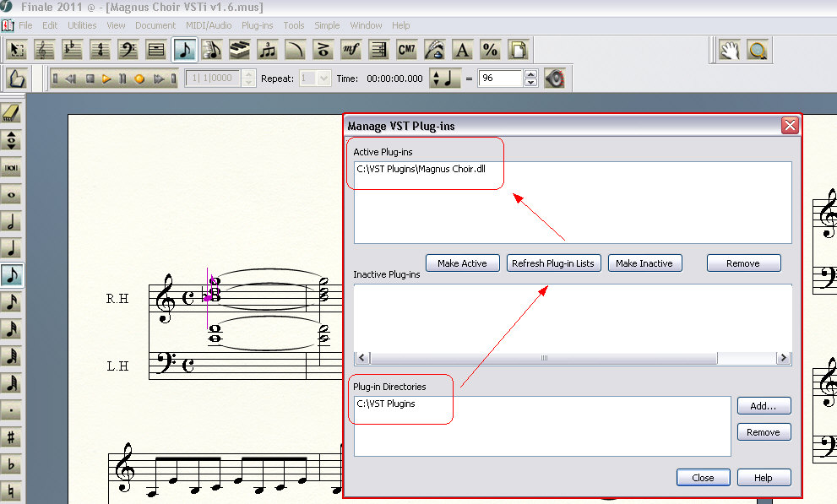Viewport: 837px width, 504px height.
Task: Select the Lyrics tool feather icon
Action: (x=434, y=50)
